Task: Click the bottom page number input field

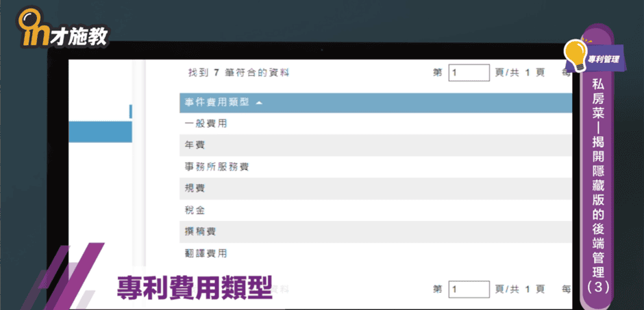Action: [469, 289]
